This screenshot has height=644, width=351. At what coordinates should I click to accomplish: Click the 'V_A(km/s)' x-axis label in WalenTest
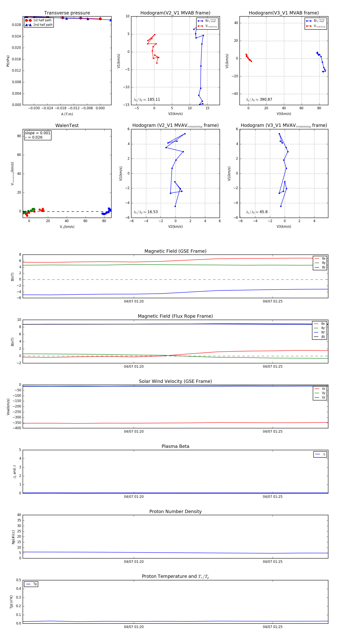(67, 227)
